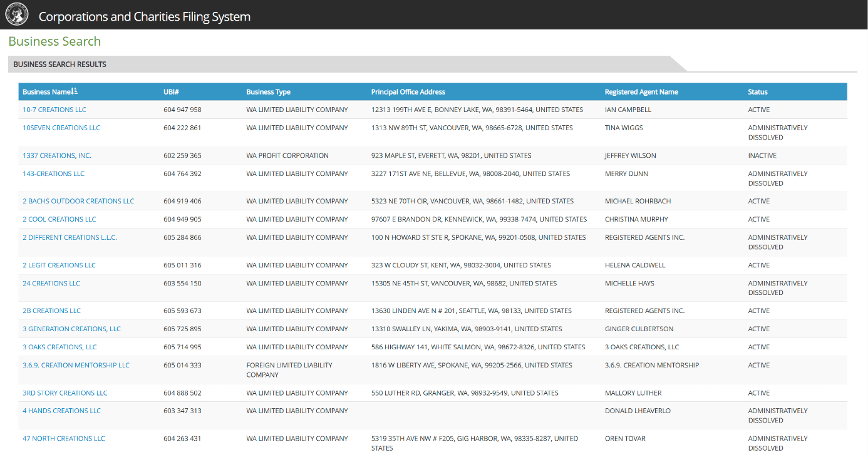Click registered agent MERRY DUNN
Image resolution: width=868 pixels, height=457 pixels.
pyautogui.click(x=626, y=173)
